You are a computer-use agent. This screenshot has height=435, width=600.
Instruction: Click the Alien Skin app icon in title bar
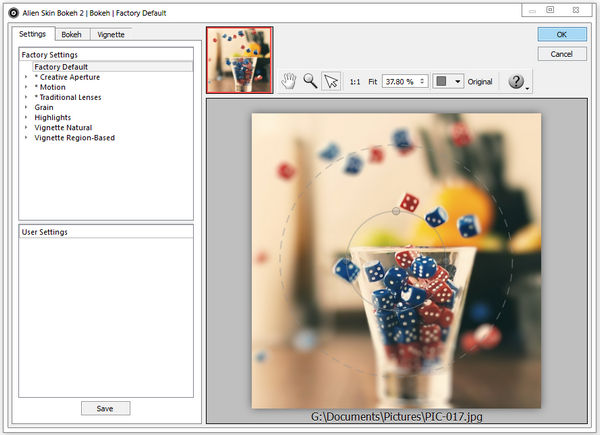[10, 11]
